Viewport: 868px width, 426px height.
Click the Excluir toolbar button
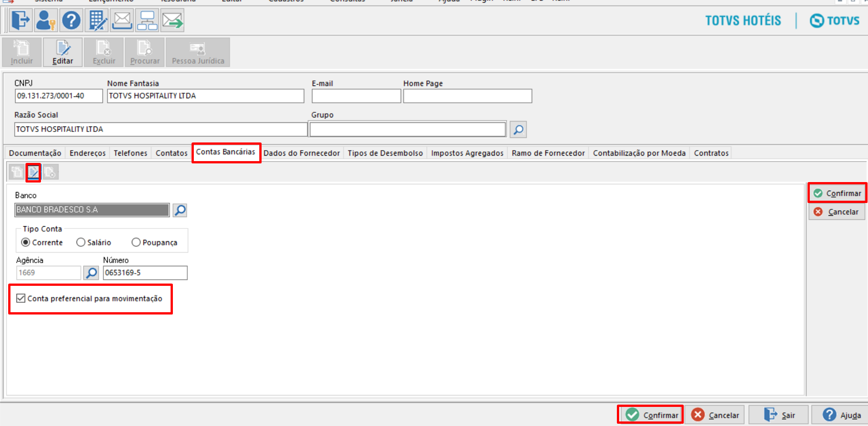click(104, 52)
